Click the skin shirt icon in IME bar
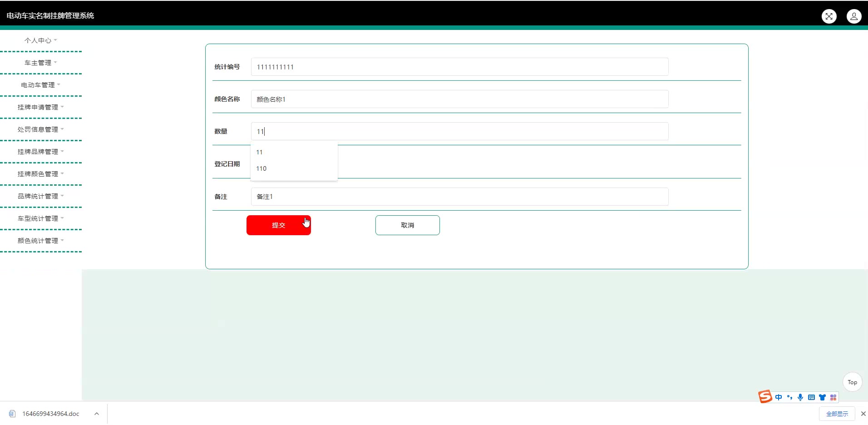The height and width of the screenshot is (425, 868). 822,397
